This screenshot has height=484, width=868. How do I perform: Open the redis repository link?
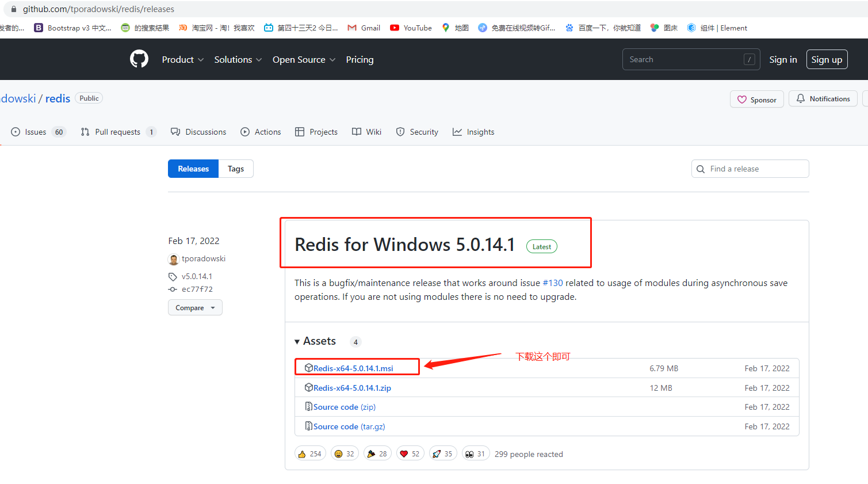point(58,98)
